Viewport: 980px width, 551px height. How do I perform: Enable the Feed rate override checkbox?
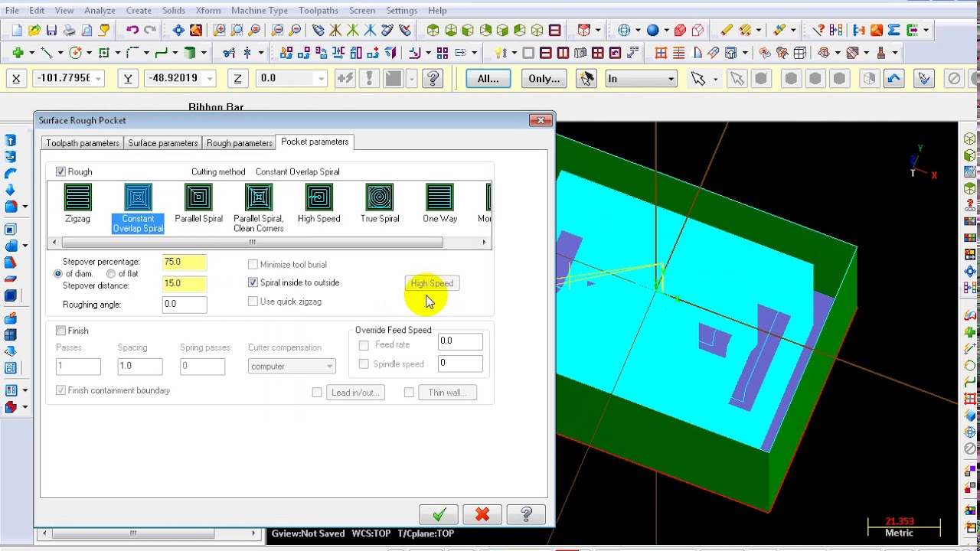(364, 345)
